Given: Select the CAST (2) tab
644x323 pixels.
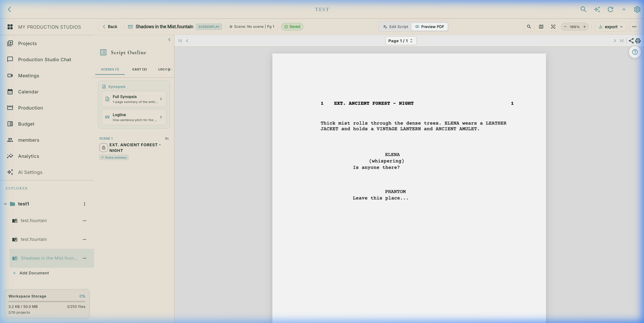Looking at the screenshot, I should coord(139,69).
